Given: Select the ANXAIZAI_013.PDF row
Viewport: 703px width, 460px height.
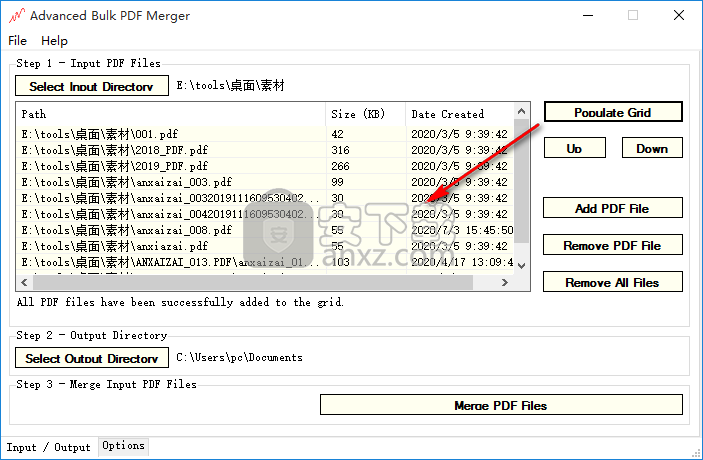Looking at the screenshot, I should pos(265,262).
